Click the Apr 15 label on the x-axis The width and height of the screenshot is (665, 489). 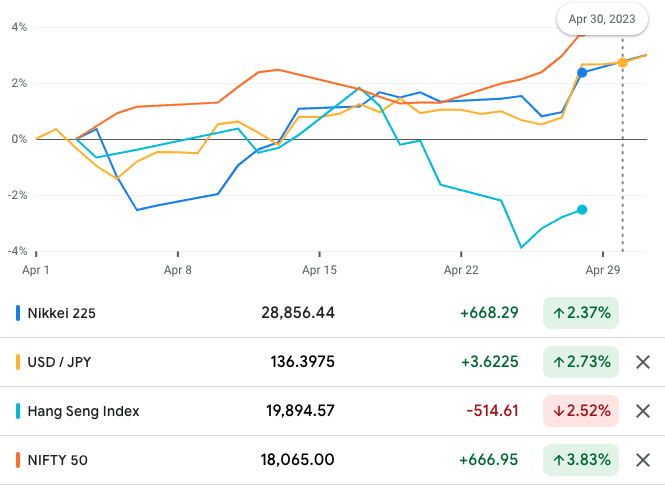click(319, 270)
